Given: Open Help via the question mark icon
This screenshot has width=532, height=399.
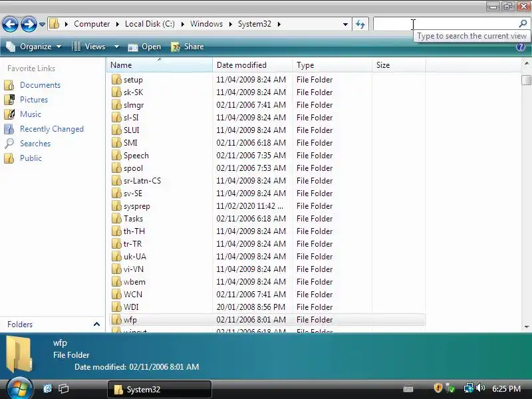Looking at the screenshot, I should (x=521, y=47).
